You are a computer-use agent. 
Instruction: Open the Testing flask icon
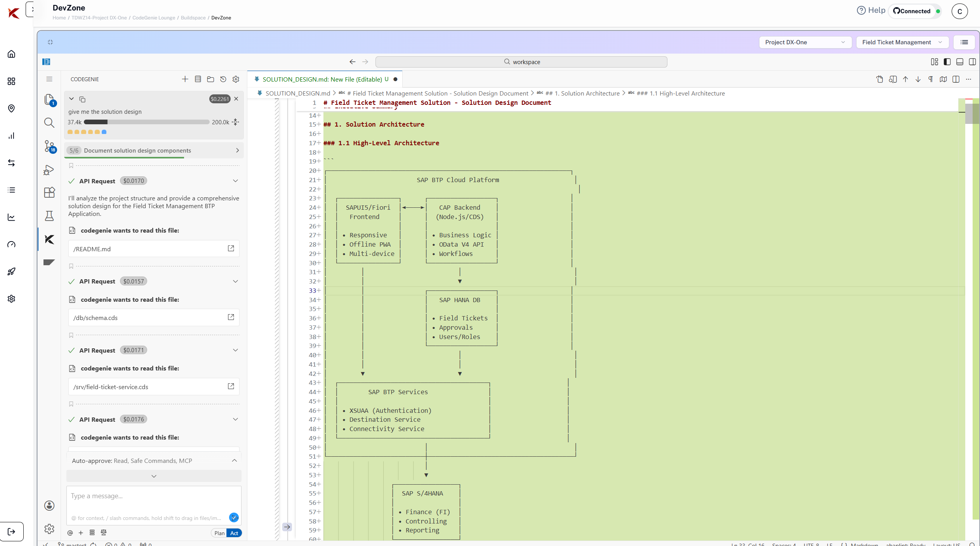[x=49, y=216]
